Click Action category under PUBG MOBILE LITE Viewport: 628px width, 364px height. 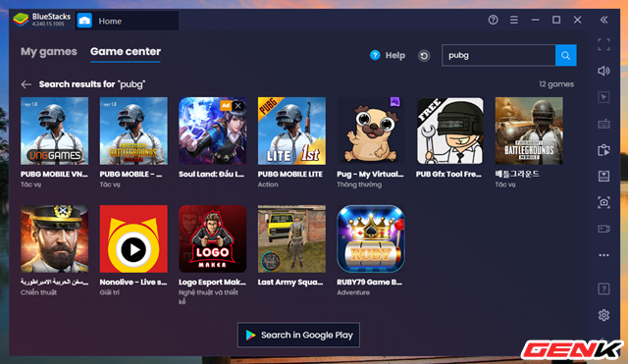point(268,184)
